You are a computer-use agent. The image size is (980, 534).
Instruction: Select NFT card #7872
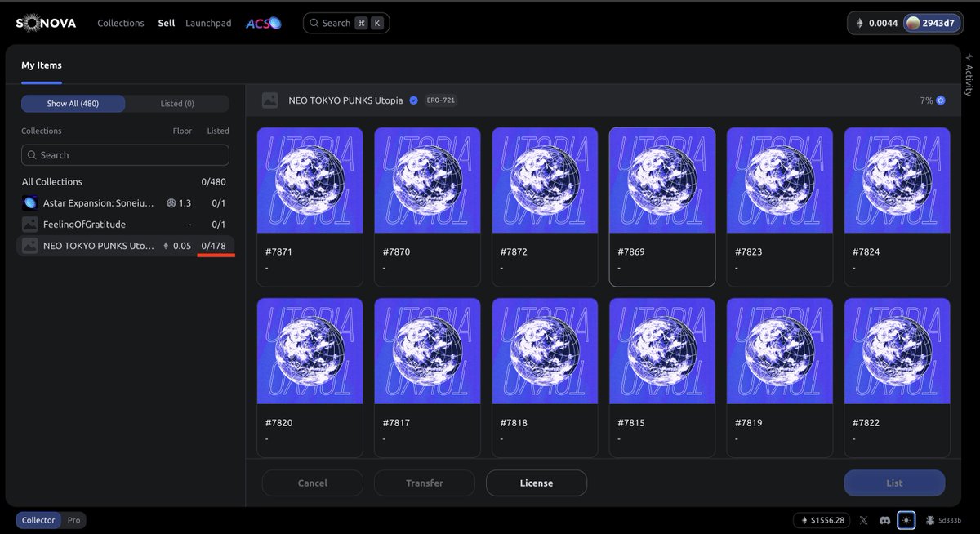pyautogui.click(x=545, y=207)
